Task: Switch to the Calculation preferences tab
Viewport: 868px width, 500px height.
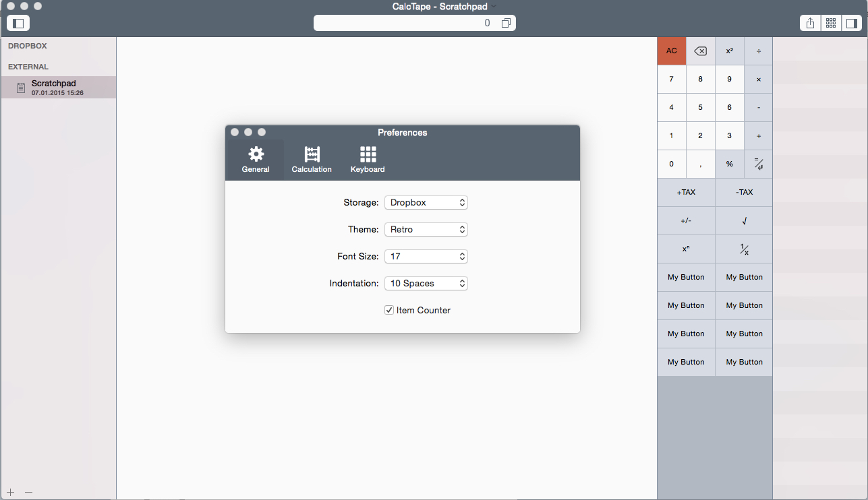Action: (312, 160)
